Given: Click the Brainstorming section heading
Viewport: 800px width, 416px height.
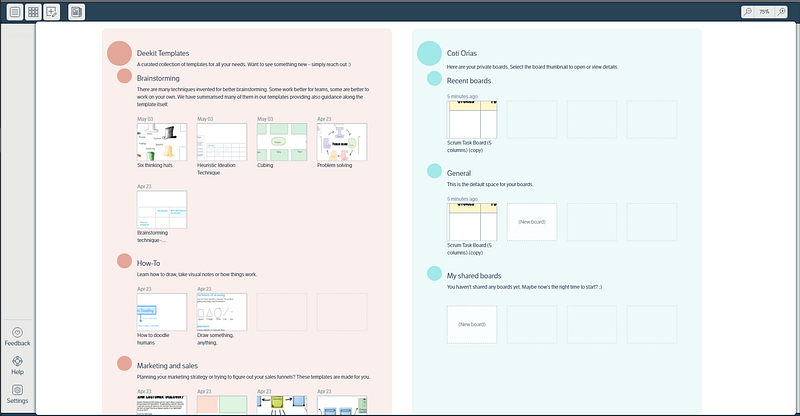Looking at the screenshot, I should point(158,78).
